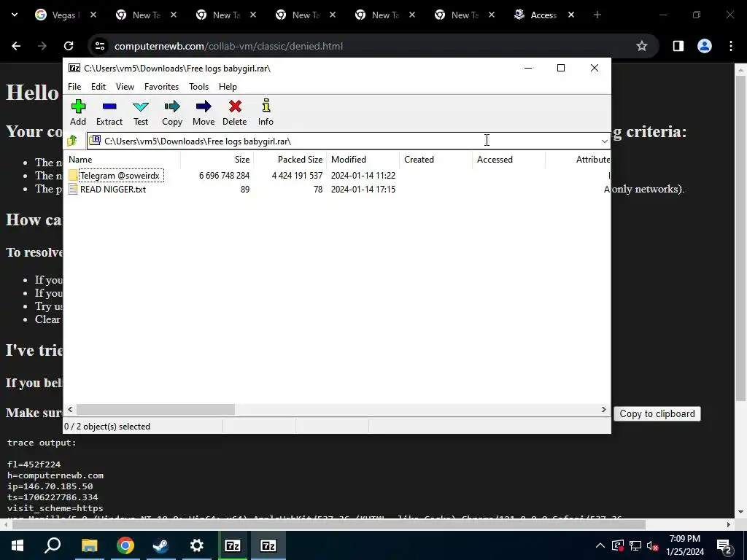The height and width of the screenshot is (560, 747).
Task: Select the Telegram @soweirdx folder
Action: pos(120,176)
